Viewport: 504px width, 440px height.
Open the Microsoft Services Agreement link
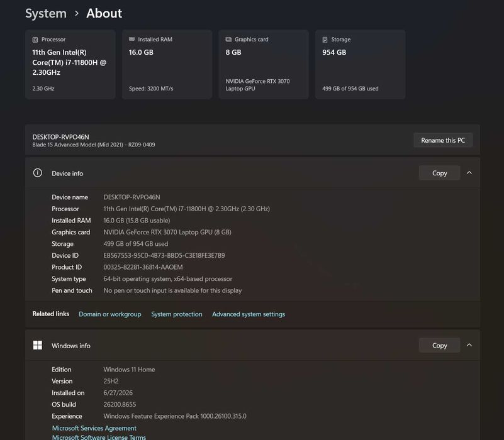94,428
